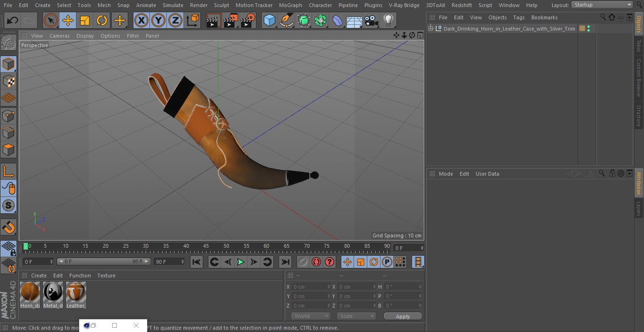Image resolution: width=644 pixels, height=332 pixels.
Task: Expand the Dark_Drinking_Horn object tree
Action: 431,29
